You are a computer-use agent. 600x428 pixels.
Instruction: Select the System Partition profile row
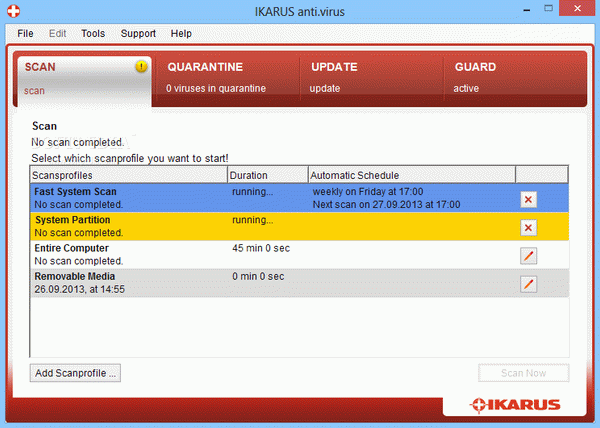[x=299, y=226]
